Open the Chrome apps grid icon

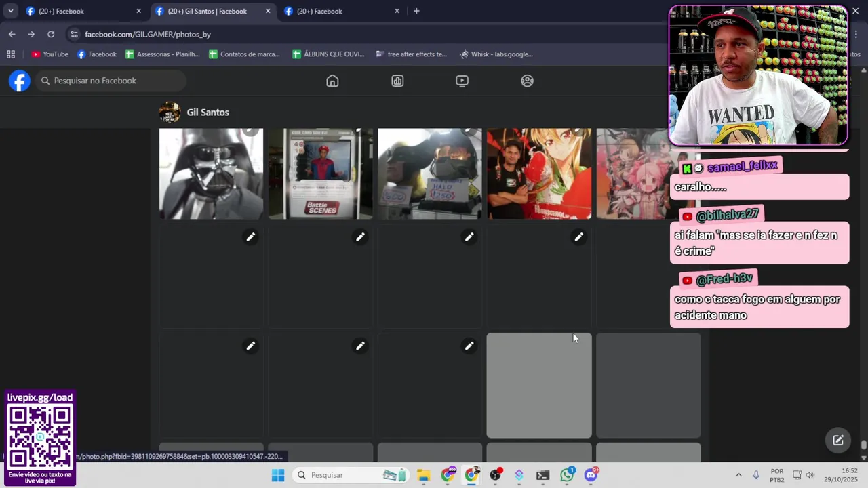[x=11, y=54]
